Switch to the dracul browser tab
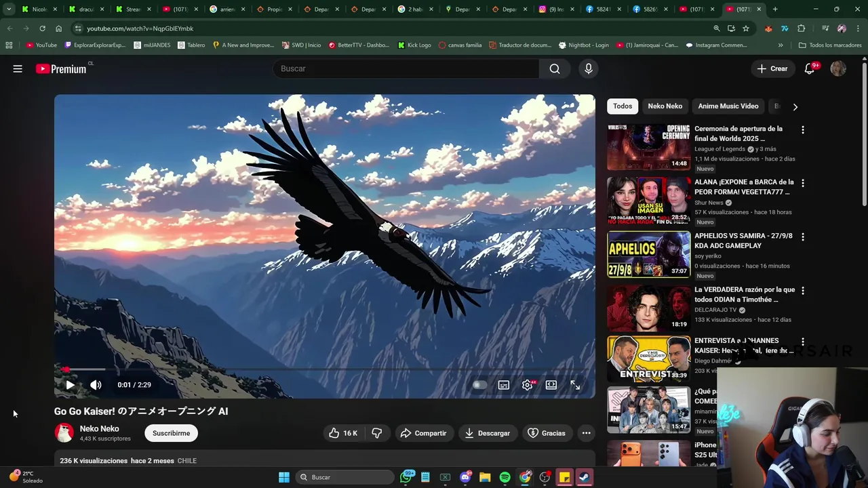Image resolution: width=868 pixels, height=488 pixels. pos(87,9)
